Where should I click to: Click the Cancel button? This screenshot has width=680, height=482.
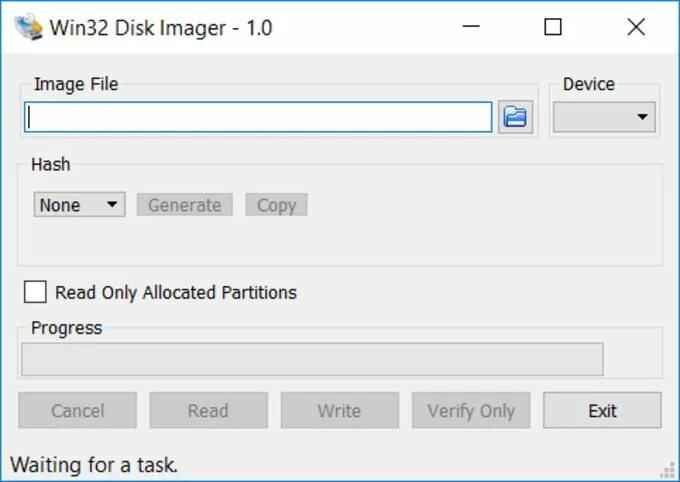[x=77, y=410]
